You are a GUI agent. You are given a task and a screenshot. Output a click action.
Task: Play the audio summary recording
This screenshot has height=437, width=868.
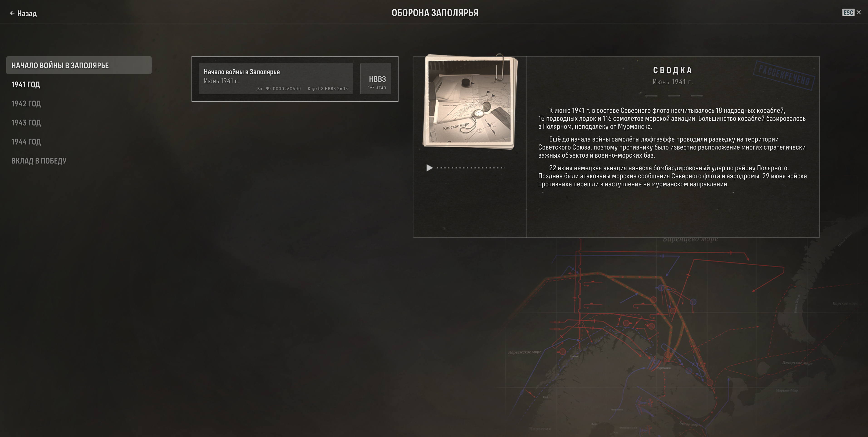[x=429, y=168]
